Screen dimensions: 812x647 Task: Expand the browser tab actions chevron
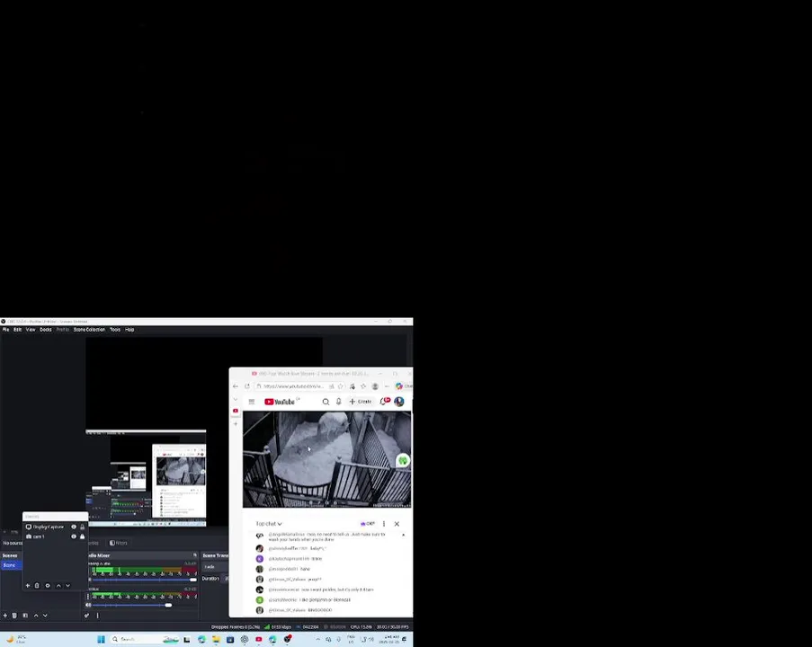tap(235, 400)
